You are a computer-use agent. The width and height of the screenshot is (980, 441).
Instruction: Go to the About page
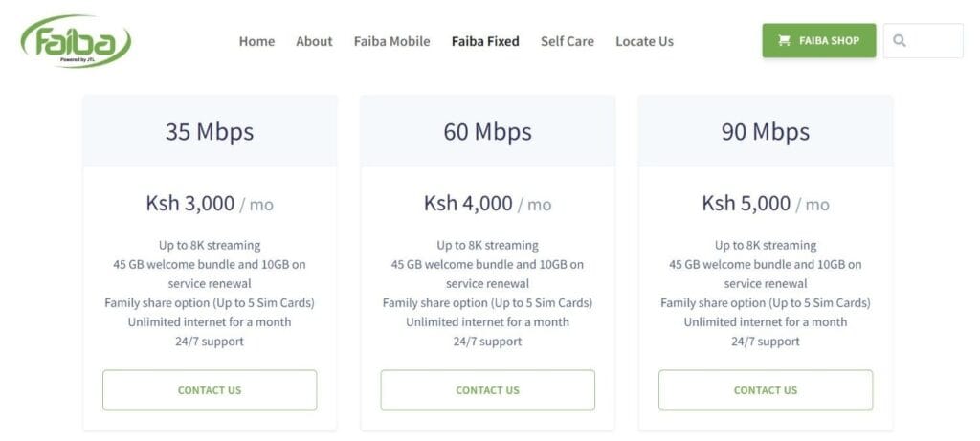click(314, 41)
